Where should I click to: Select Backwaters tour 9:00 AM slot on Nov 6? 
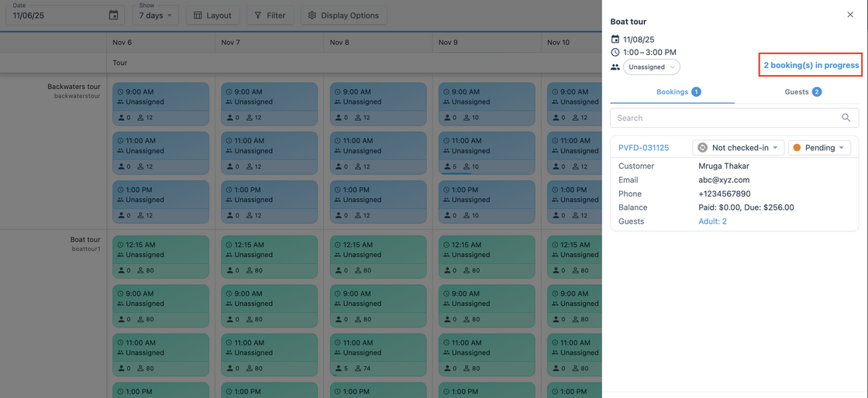coord(160,104)
